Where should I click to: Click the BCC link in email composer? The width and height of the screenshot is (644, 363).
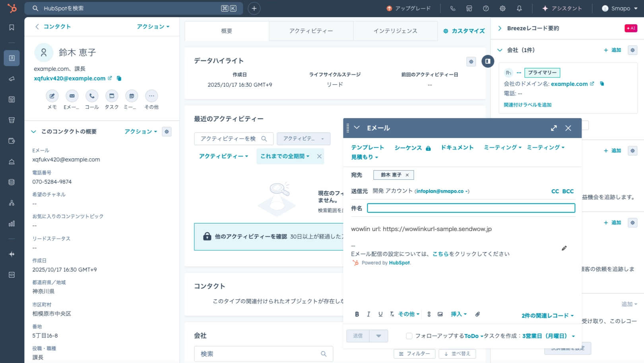point(568,191)
